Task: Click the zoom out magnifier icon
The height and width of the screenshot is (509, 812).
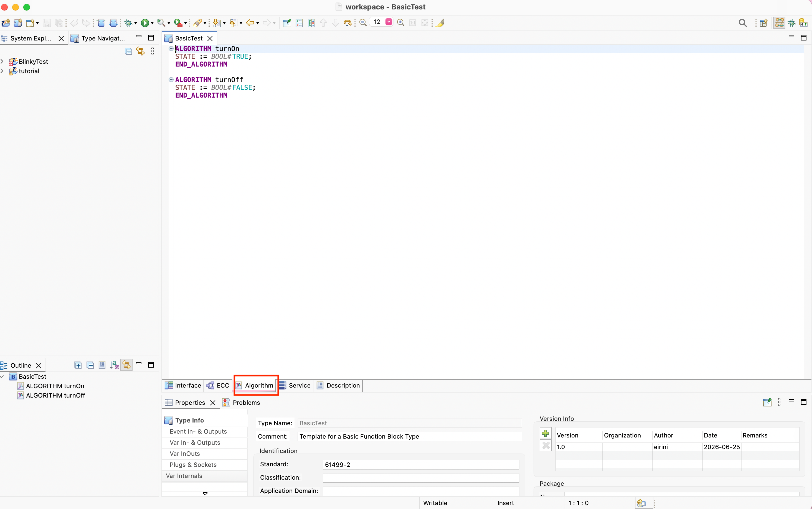Action: pyautogui.click(x=363, y=22)
